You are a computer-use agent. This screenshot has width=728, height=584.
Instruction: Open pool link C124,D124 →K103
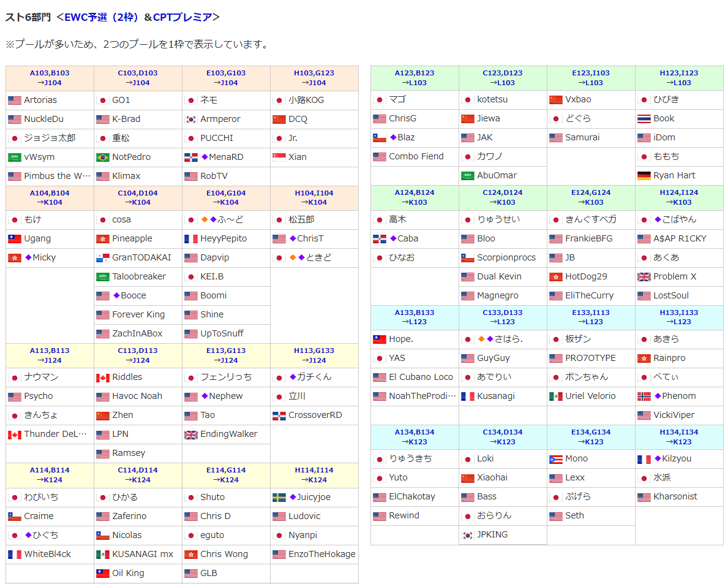click(502, 197)
